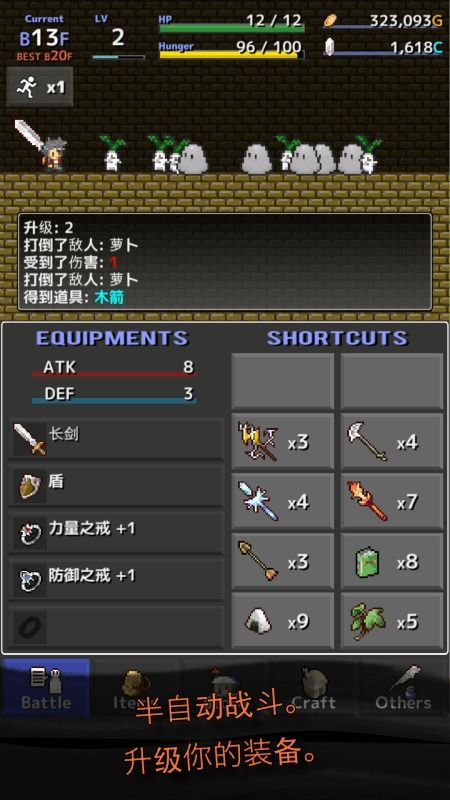The image size is (450, 800).
Task: Toggle the running speed x1 button
Action: [40, 87]
